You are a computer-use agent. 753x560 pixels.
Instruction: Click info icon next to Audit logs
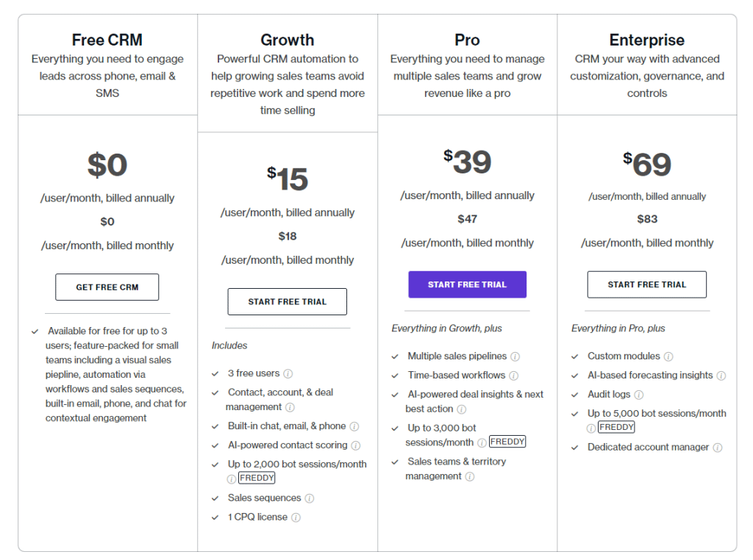[x=639, y=395]
